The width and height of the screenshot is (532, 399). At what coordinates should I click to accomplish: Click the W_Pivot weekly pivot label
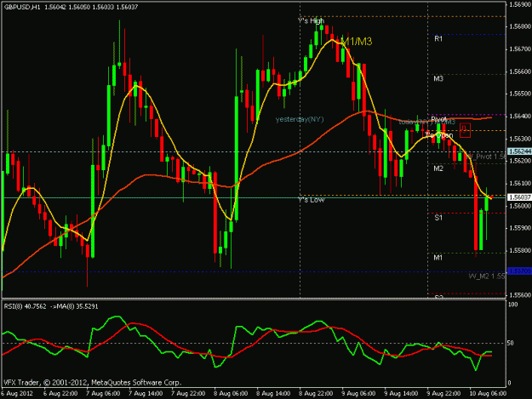coord(485,157)
